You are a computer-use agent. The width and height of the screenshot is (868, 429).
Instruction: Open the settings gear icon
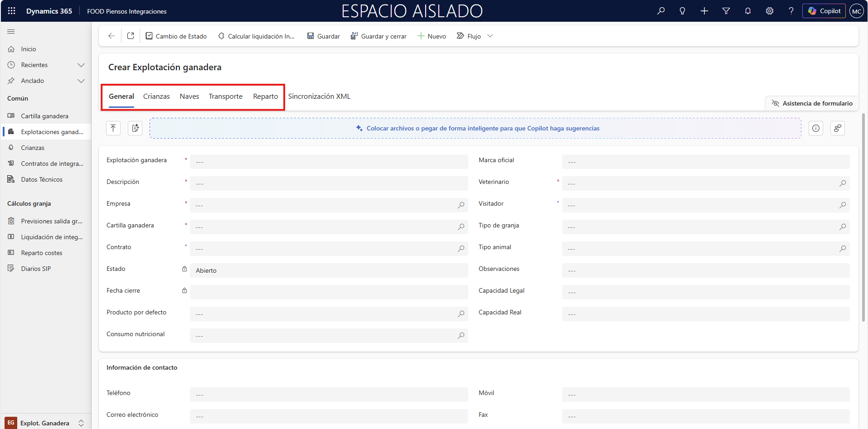770,11
